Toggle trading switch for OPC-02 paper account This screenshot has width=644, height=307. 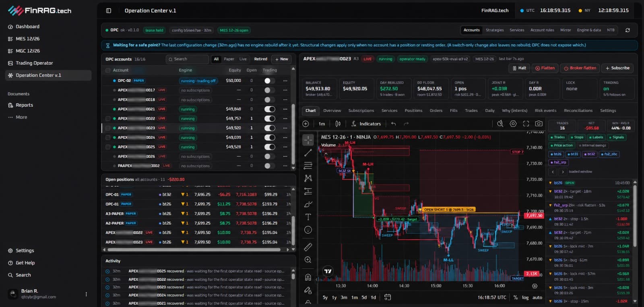(269, 81)
